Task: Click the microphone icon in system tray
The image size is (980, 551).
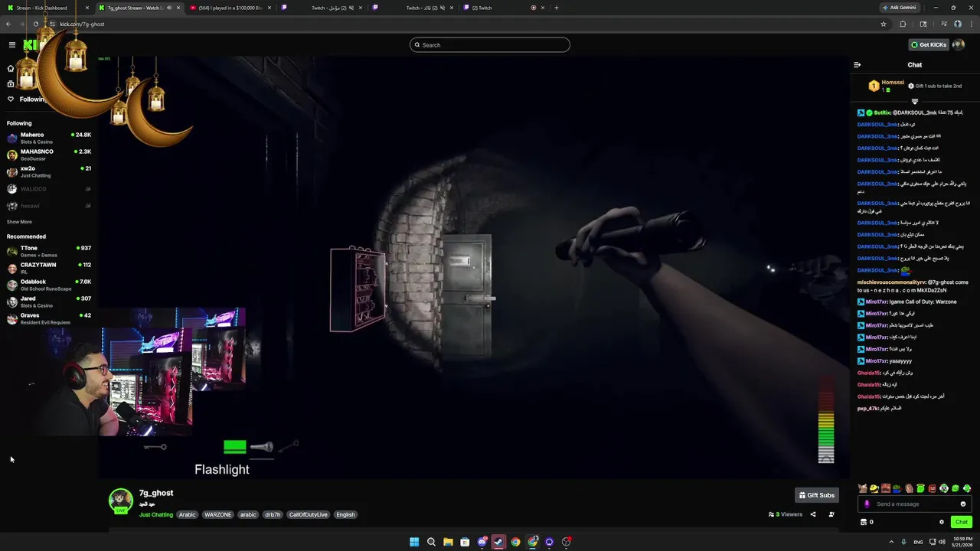Action: pyautogui.click(x=904, y=542)
